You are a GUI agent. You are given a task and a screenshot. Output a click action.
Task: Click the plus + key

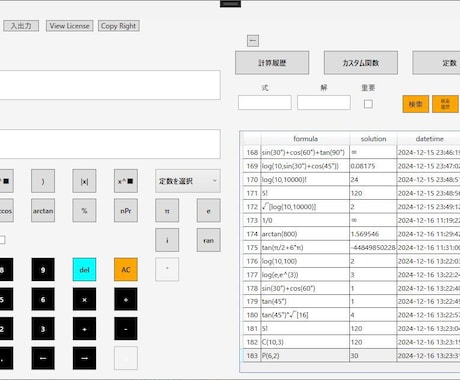pyautogui.click(x=84, y=329)
